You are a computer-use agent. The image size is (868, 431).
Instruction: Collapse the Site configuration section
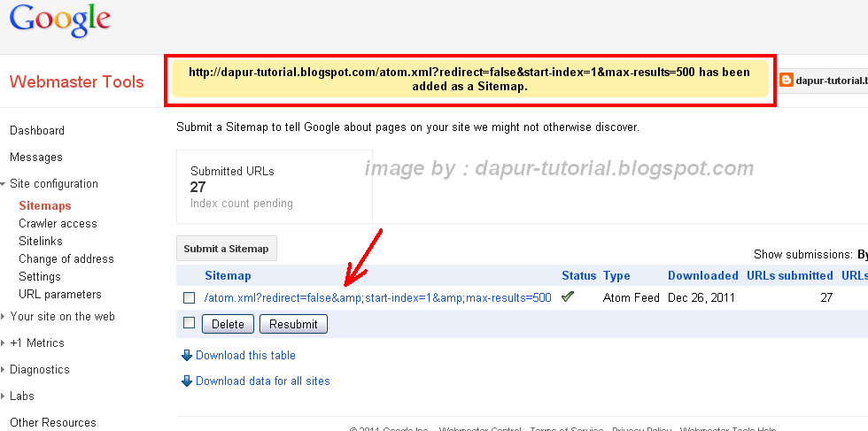point(4,184)
